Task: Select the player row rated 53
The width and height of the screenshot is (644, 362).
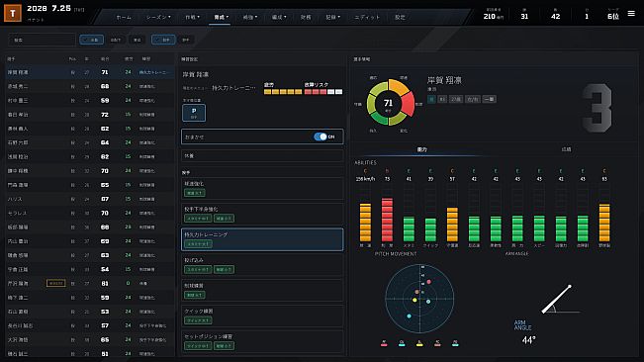Action: click(x=90, y=312)
